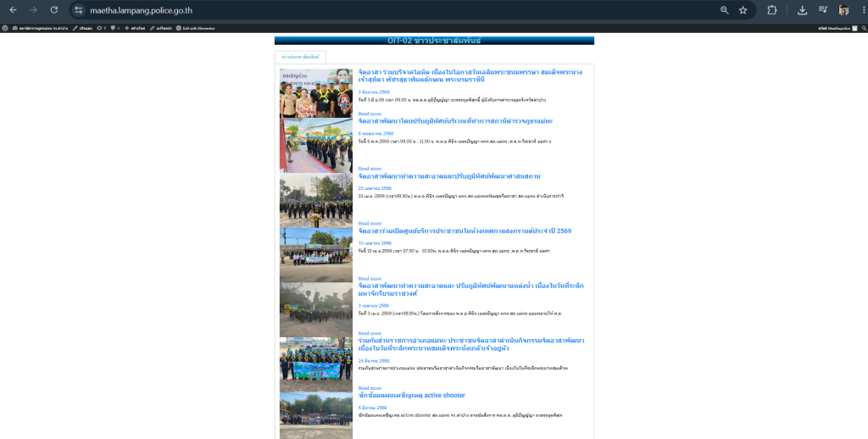Open the first news thumbnail image
Image resolution: width=868 pixels, height=439 pixels.
coord(316,93)
